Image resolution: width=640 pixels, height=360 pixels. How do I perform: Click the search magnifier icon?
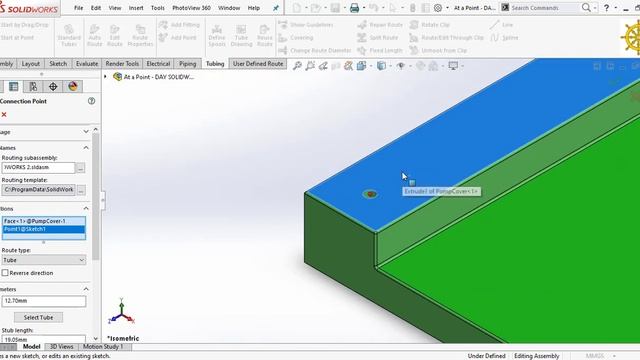(586, 8)
